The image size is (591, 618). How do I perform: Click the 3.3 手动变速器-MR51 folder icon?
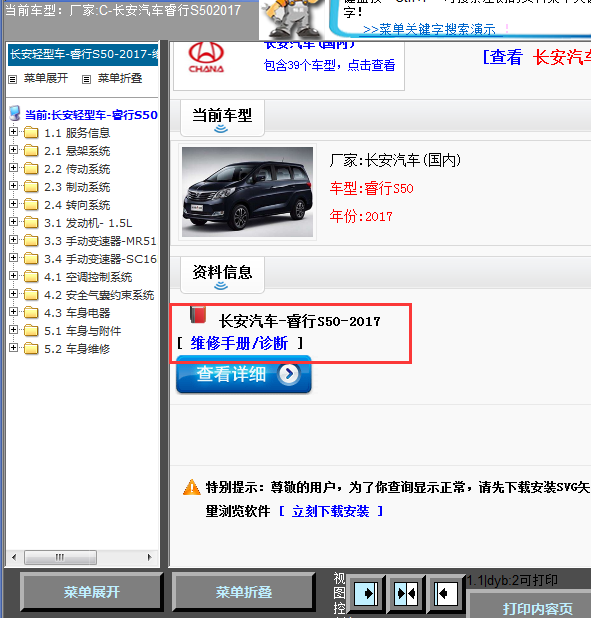(x=31, y=241)
